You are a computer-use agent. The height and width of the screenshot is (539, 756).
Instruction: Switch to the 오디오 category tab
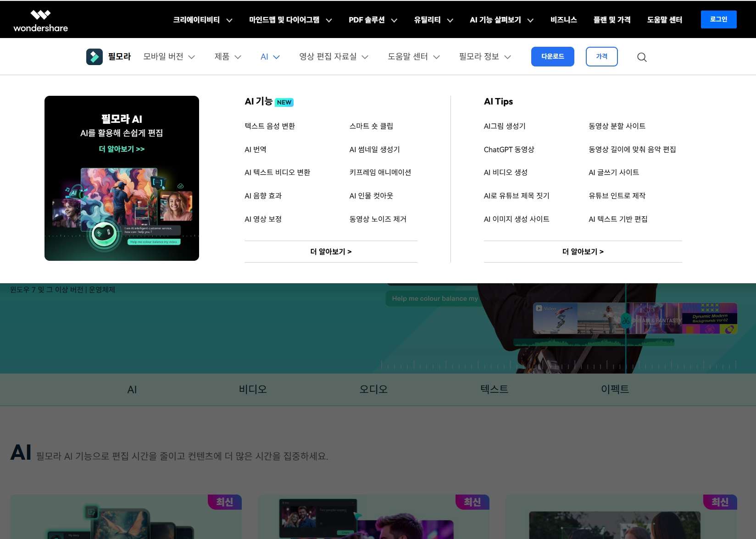[373, 389]
